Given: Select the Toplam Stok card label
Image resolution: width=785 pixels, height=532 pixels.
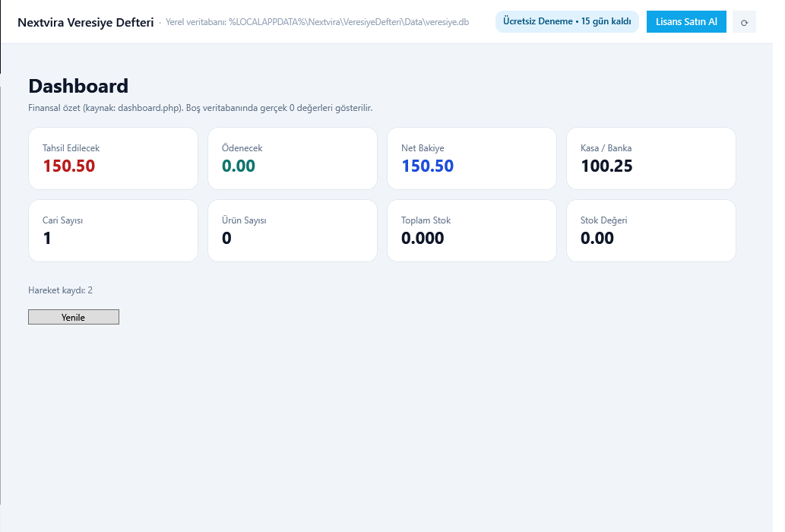Looking at the screenshot, I should point(426,220).
